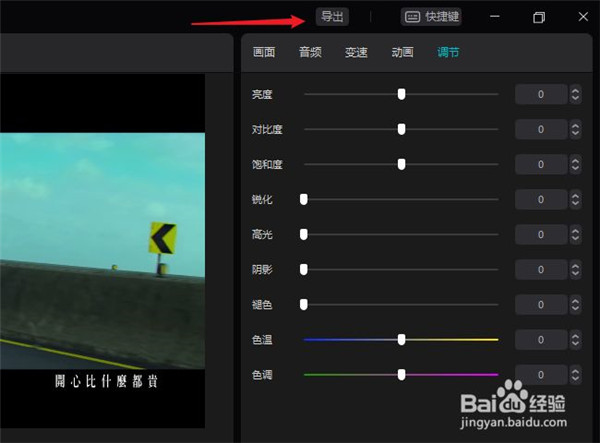
Task: Click the keyboard icon beside 快捷键
Action: [413, 17]
